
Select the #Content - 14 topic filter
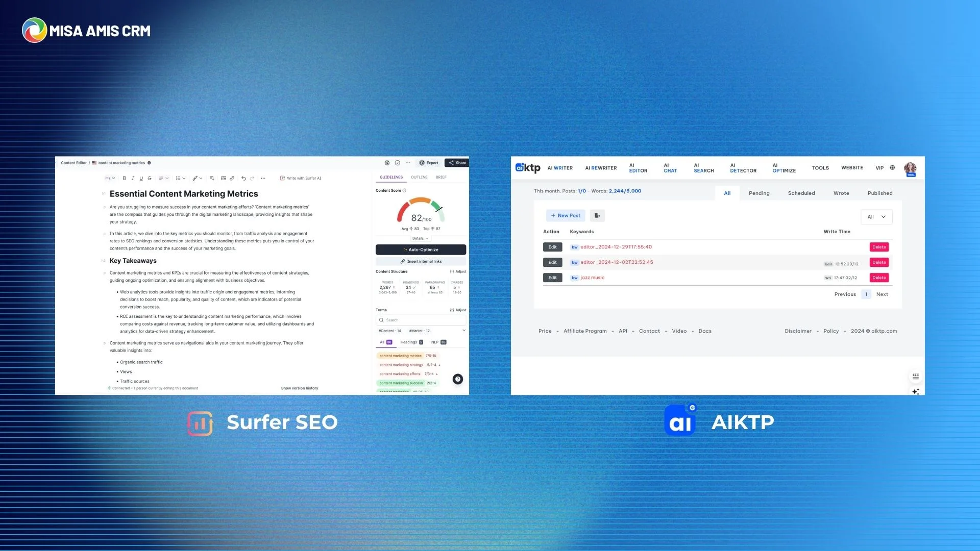tap(390, 331)
